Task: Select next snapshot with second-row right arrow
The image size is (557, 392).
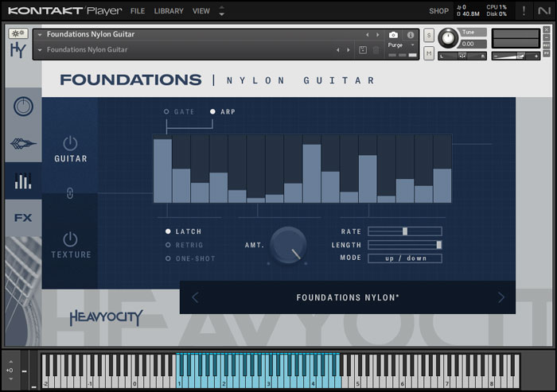Action: click(349, 50)
